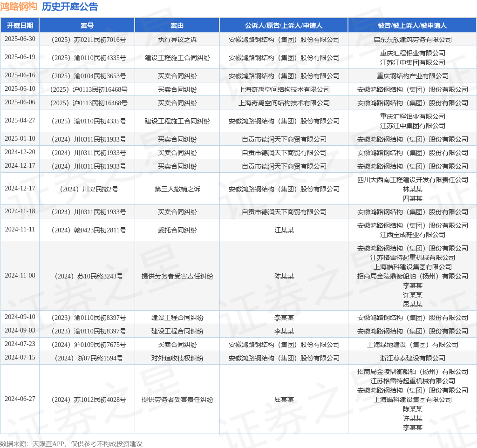Click the 对外追收债权纠纷 cause cell

point(177,358)
